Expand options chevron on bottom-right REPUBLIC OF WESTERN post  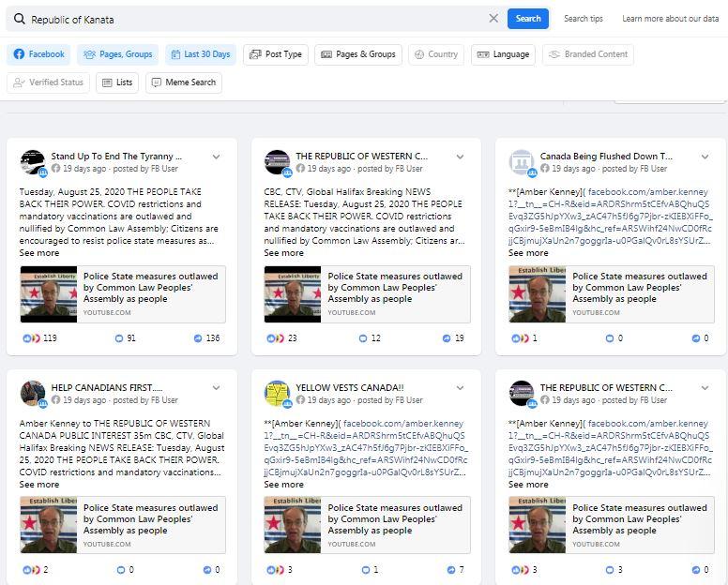[x=705, y=388]
